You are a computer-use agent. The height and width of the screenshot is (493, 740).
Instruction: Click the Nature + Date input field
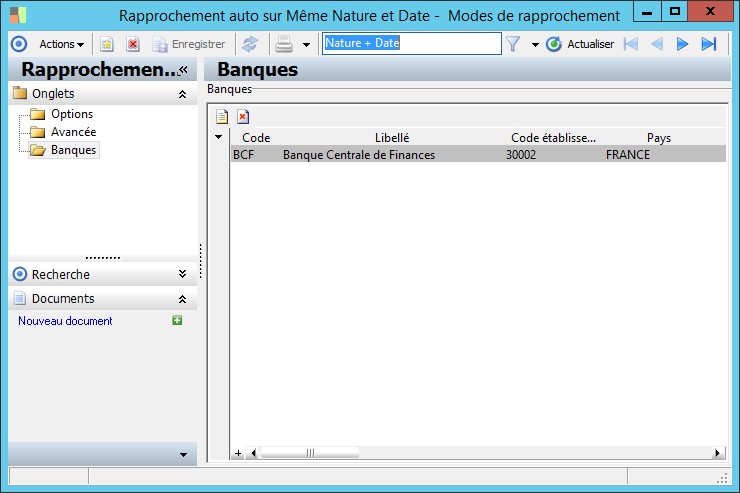412,43
